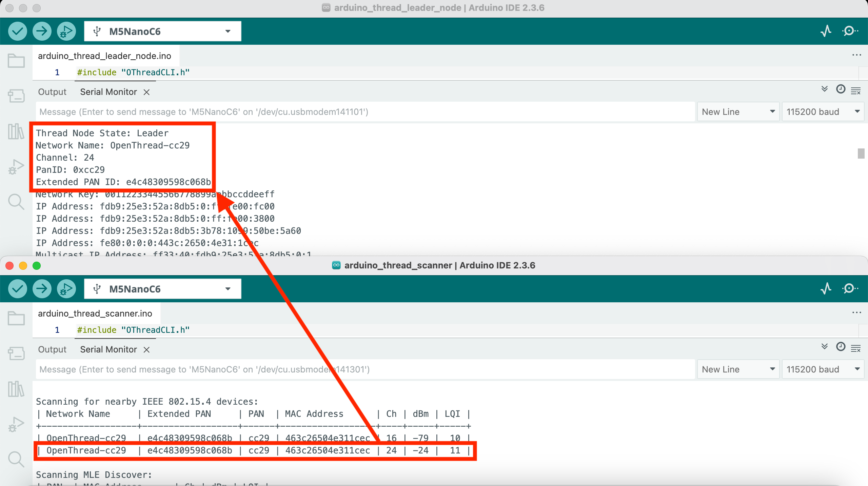868x486 pixels.
Task: Toggle timestamp in scanner serial monitor
Action: (x=841, y=347)
